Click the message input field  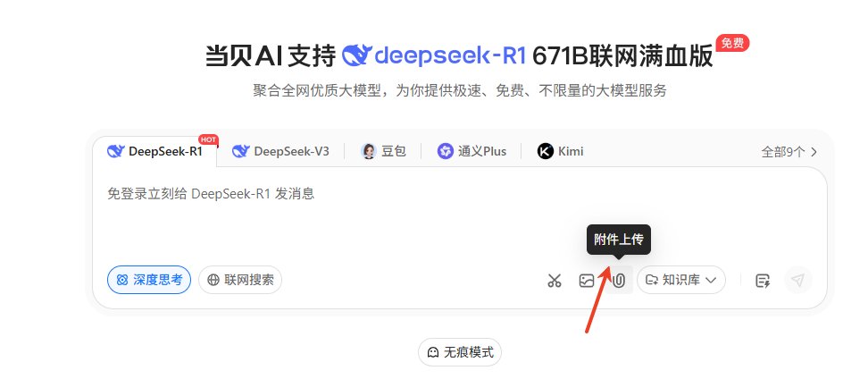coord(460,216)
